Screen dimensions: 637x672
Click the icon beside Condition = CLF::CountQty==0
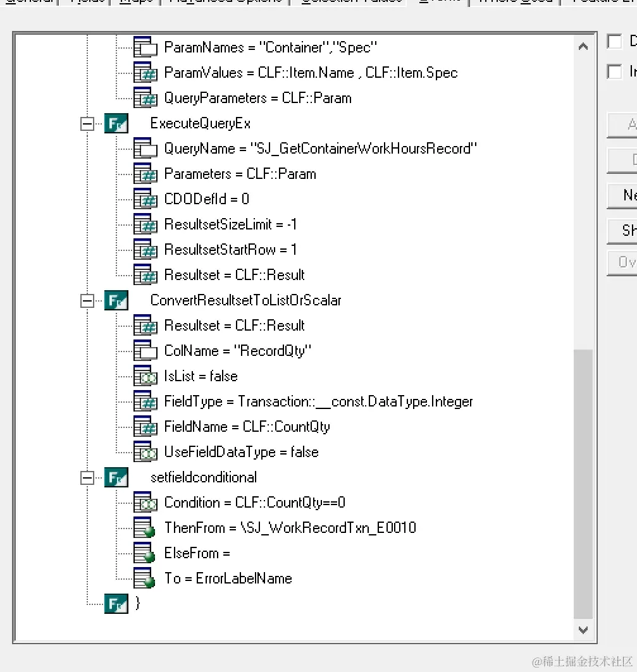[x=145, y=503]
